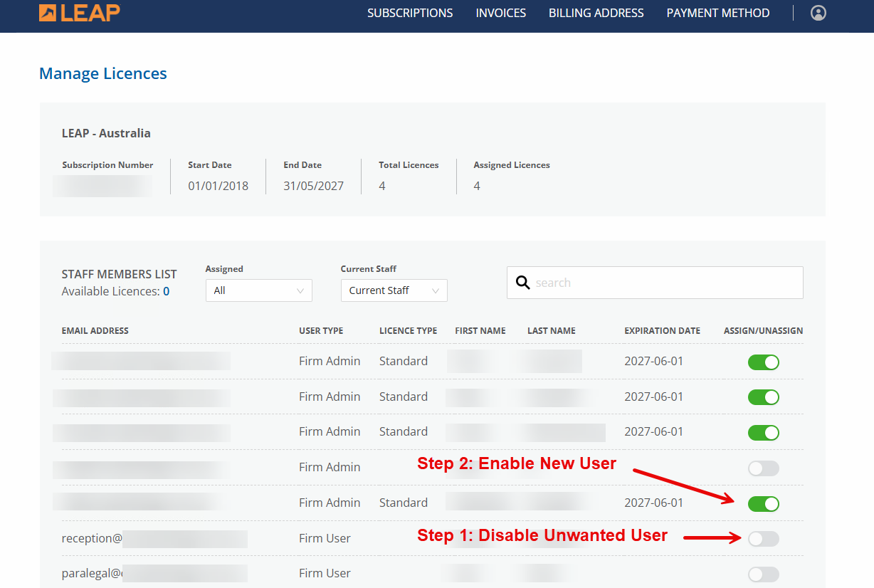Open the Subscriptions menu

click(410, 13)
